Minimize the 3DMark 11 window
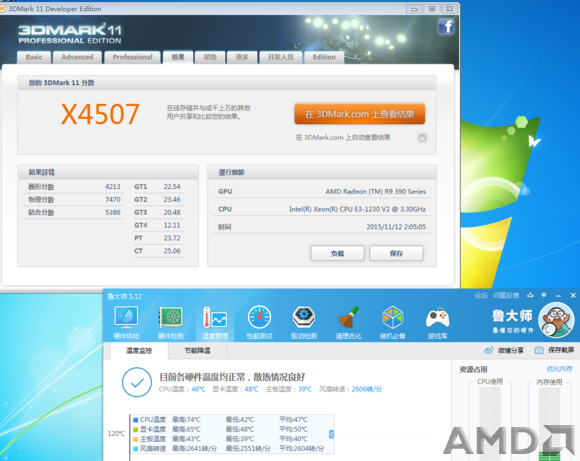Image resolution: width=580 pixels, height=461 pixels. pyautogui.click(x=414, y=9)
